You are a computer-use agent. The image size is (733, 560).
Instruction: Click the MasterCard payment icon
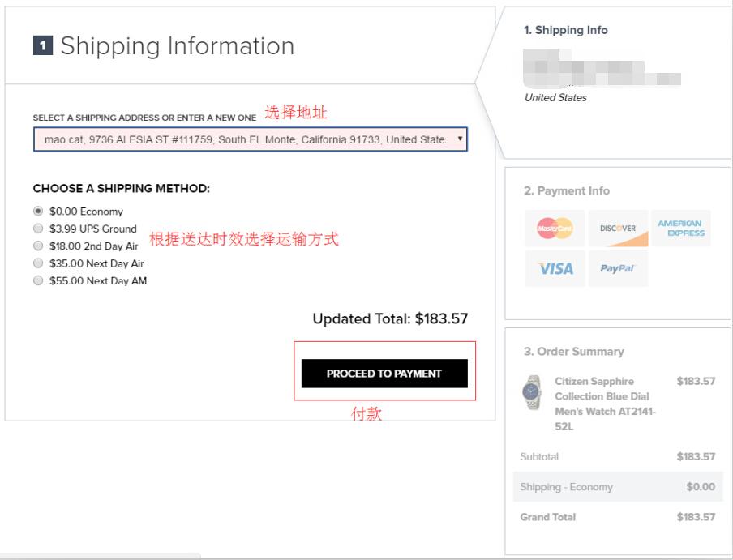555,229
